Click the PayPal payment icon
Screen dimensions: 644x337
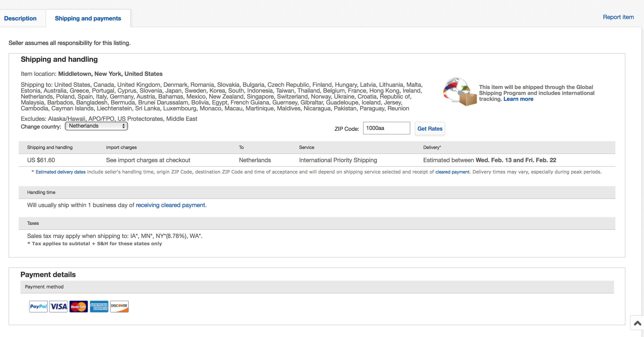point(38,306)
